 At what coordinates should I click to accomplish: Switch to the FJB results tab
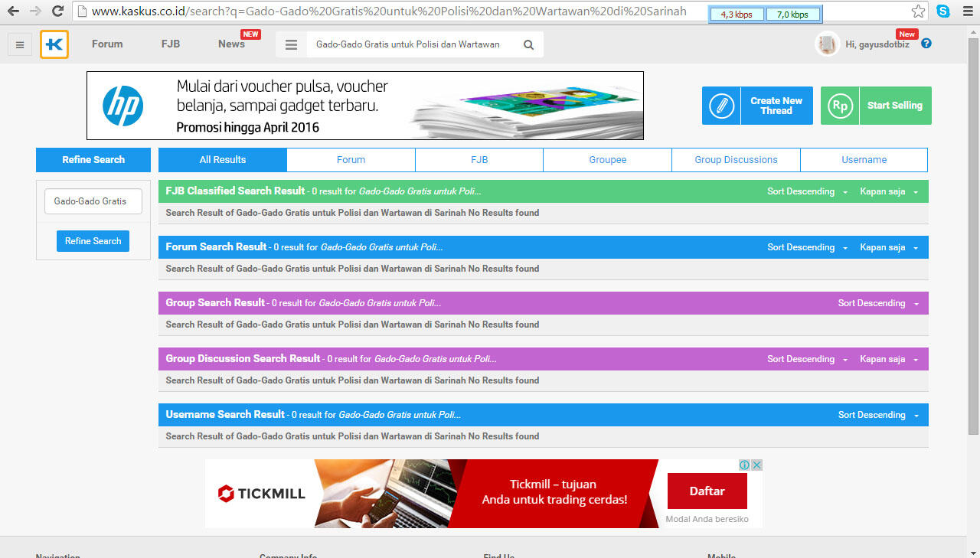479,160
